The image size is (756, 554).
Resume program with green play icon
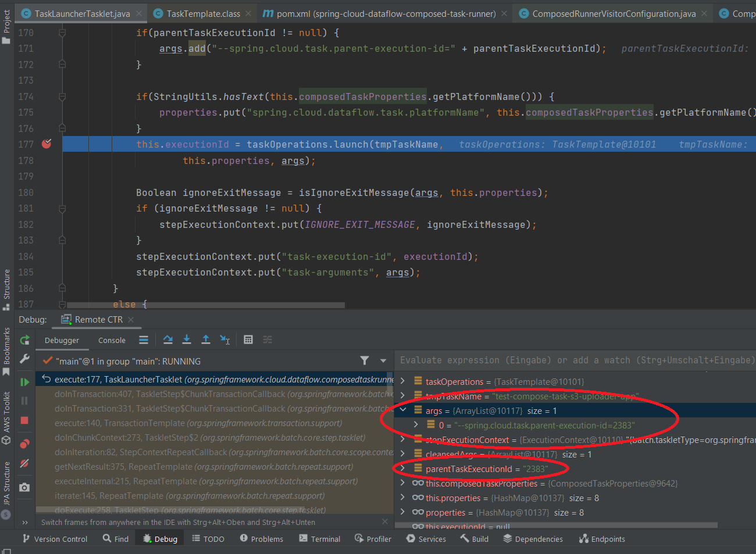24,382
